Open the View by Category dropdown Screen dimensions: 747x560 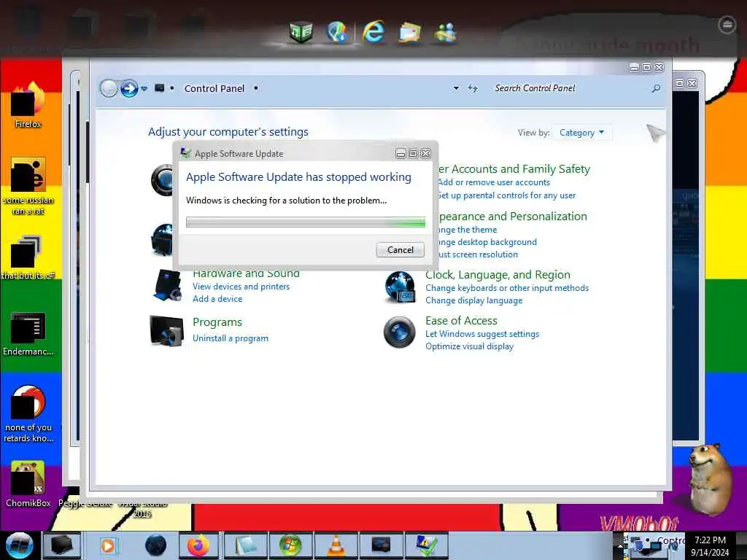(581, 133)
